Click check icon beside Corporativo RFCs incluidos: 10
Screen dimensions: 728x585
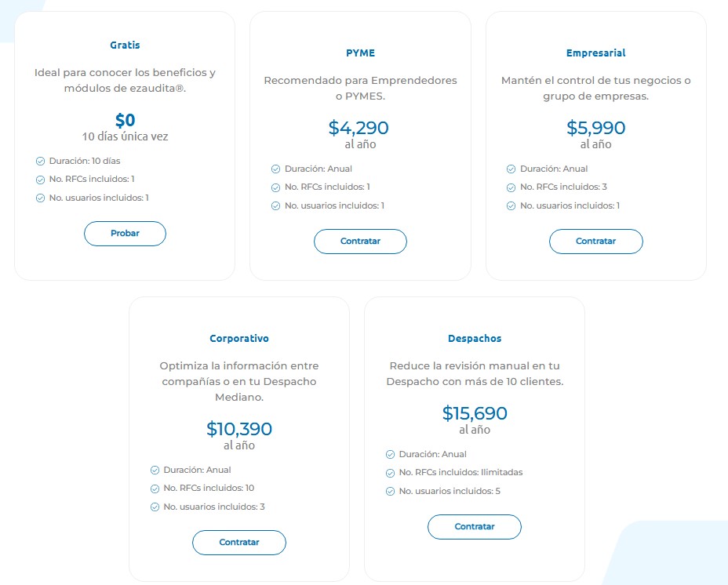(x=155, y=489)
